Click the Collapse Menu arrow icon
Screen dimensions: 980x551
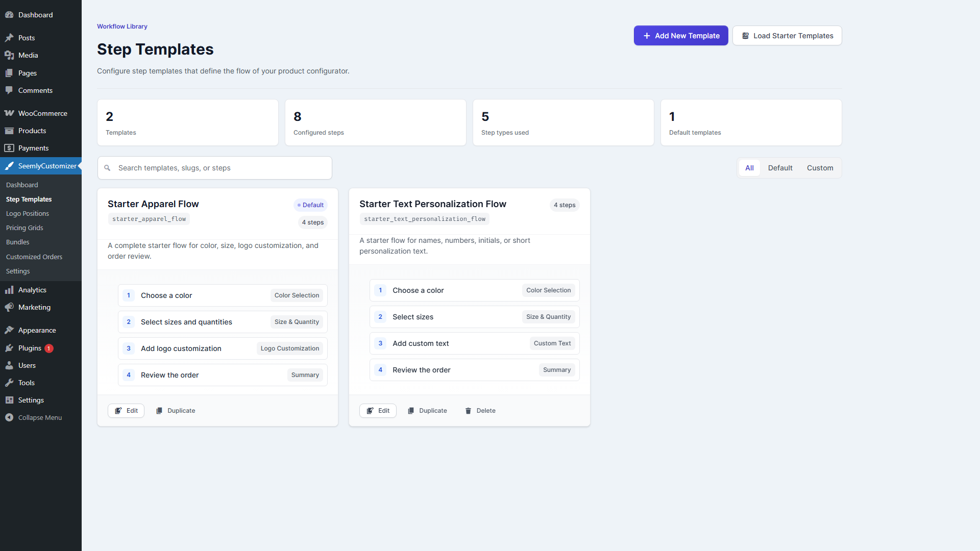coord(9,417)
